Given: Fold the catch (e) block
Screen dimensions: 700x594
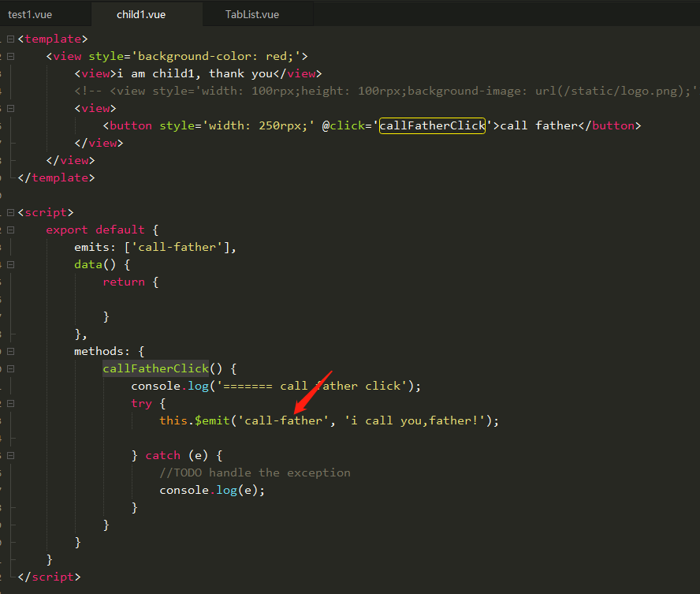Looking at the screenshot, I should [x=11, y=455].
